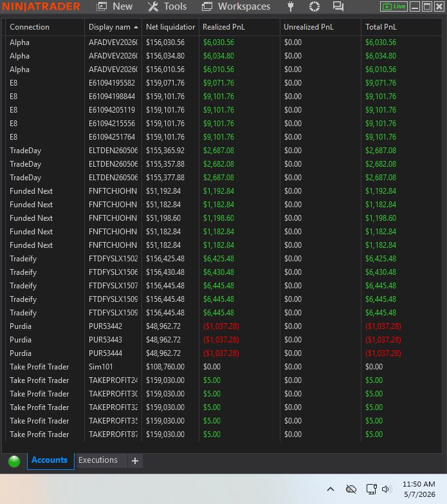
Task: Click net liquidation value $156,430.48
Action: (x=165, y=272)
